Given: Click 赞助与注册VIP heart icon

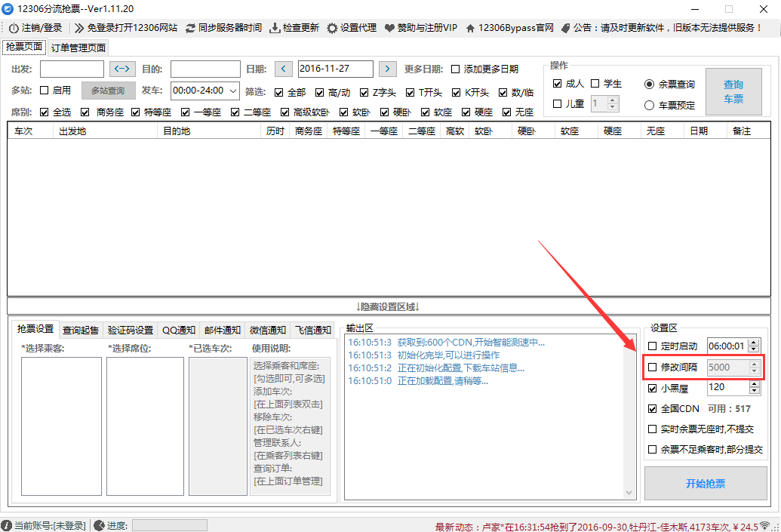Looking at the screenshot, I should [390, 29].
